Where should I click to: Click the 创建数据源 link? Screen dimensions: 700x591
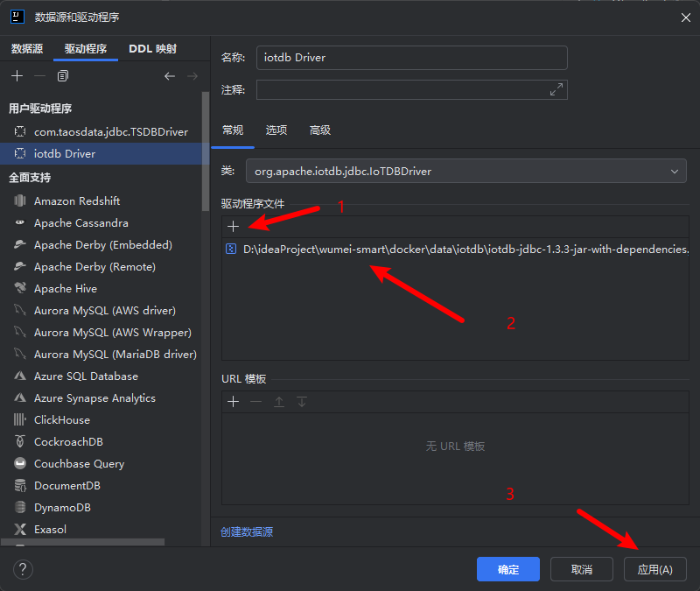(x=247, y=531)
